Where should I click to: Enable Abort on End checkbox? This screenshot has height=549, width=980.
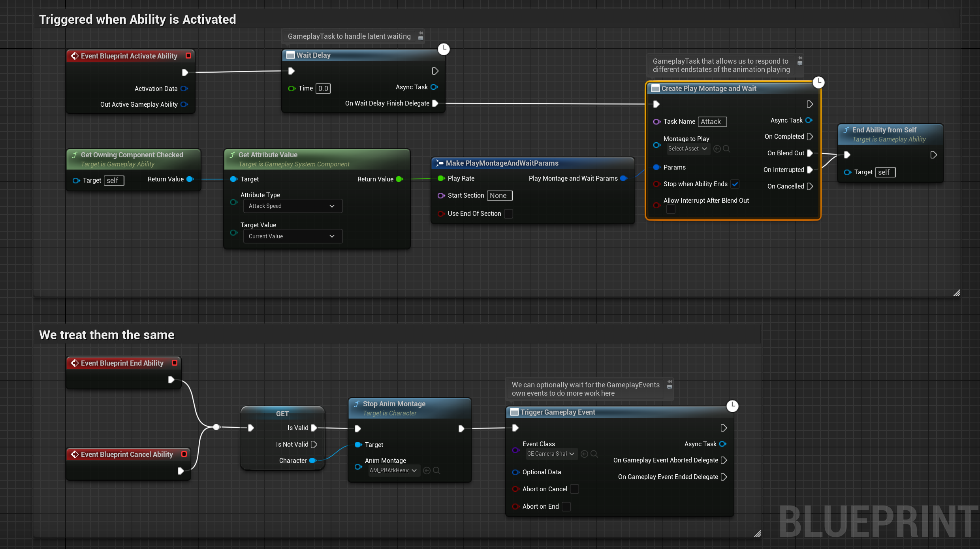coord(566,506)
